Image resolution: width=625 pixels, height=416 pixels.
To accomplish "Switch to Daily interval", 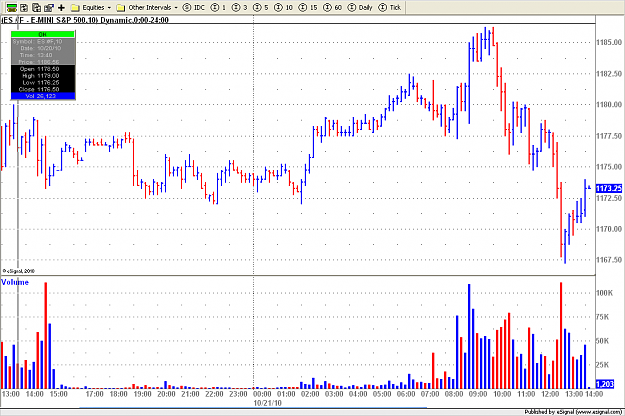I will [360, 8].
